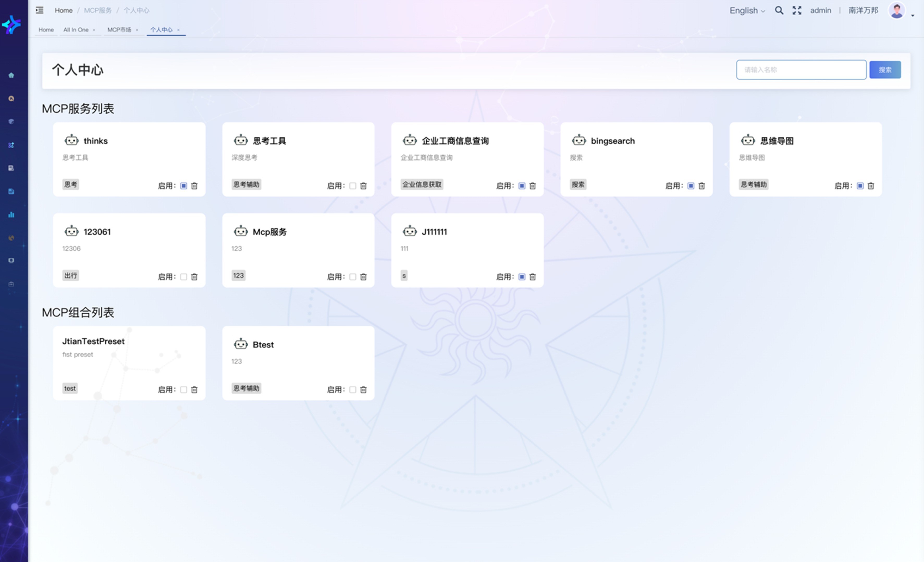The width and height of the screenshot is (924, 562).
Task: Go to Home in the breadcrumb
Action: click(x=63, y=10)
